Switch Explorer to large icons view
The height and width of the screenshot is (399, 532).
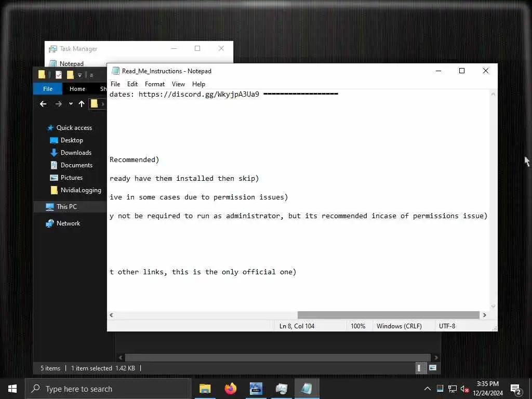pyautogui.click(x=433, y=368)
